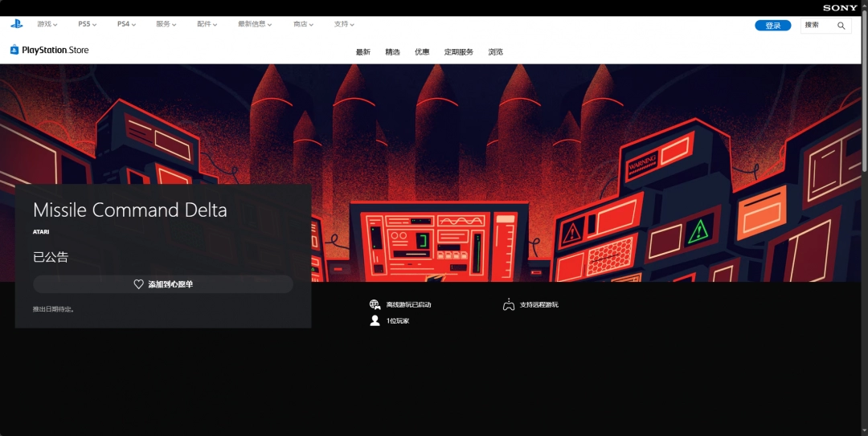The height and width of the screenshot is (436, 868).
Task: Open the 定期服务 store tab
Action: tap(459, 52)
